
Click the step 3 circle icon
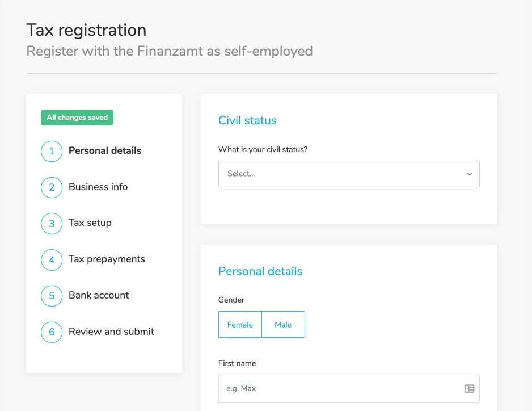pyautogui.click(x=52, y=223)
